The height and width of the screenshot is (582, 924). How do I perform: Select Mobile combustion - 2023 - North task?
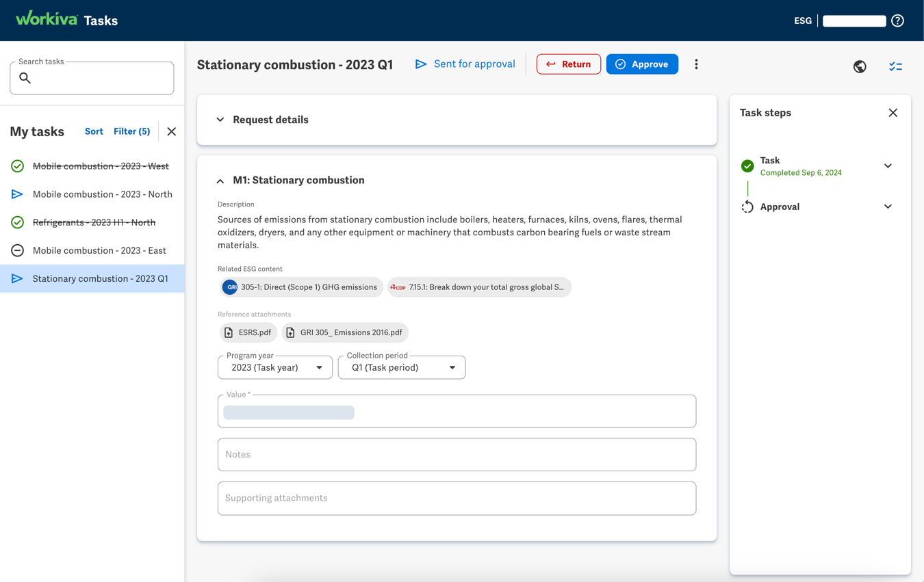92,194
